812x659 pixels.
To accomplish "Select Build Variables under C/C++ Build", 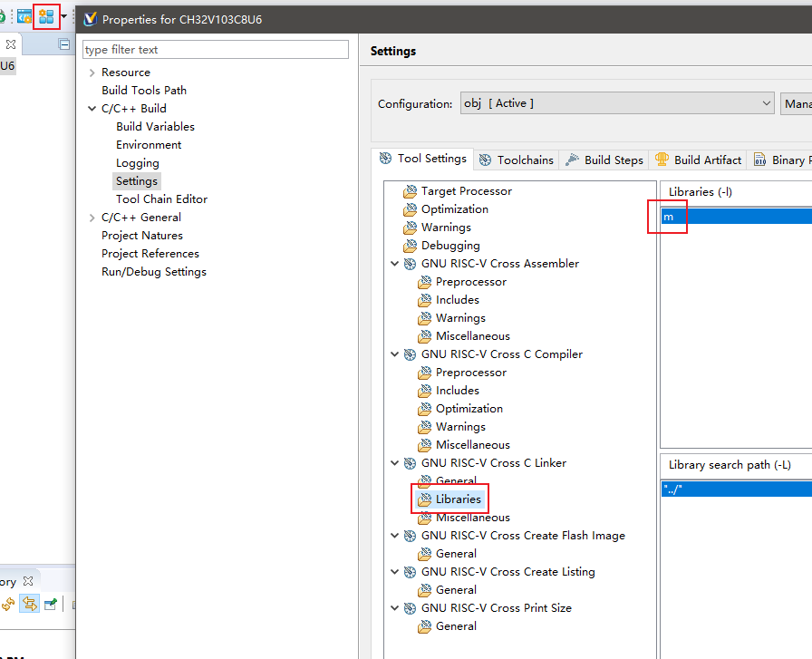I will coord(155,126).
